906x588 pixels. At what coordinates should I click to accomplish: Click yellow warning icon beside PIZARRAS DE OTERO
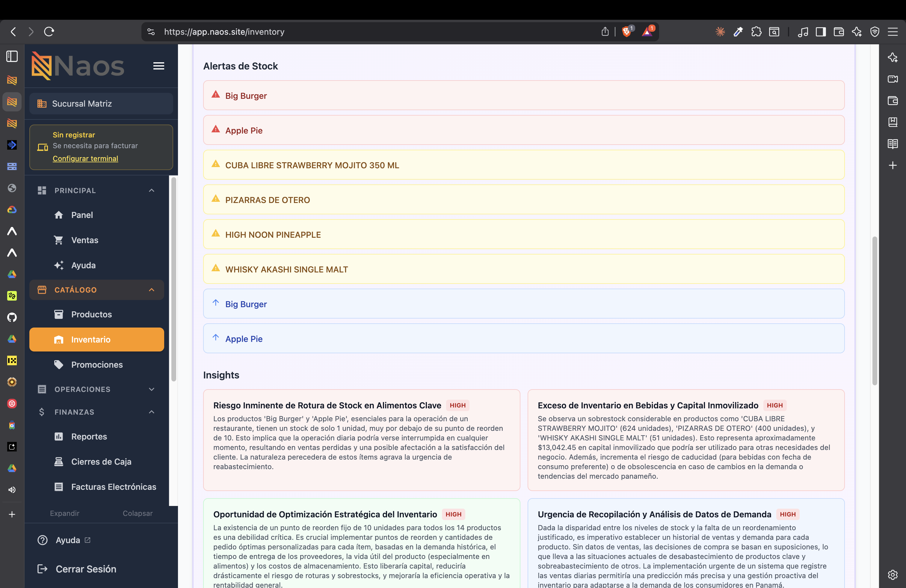(216, 198)
